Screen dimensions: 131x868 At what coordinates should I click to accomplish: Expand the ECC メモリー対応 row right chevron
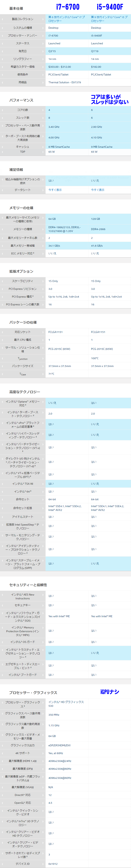click(43, 253)
